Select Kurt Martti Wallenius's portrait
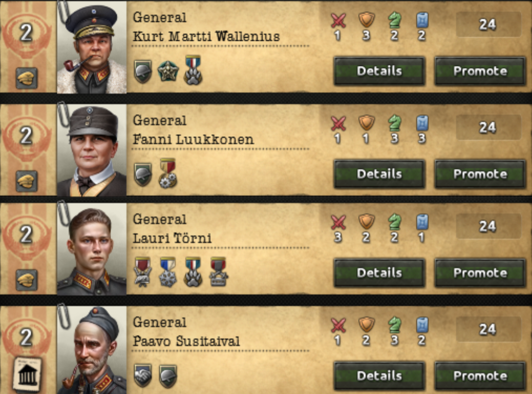Viewport: 532px width, 394px height. pos(91,47)
